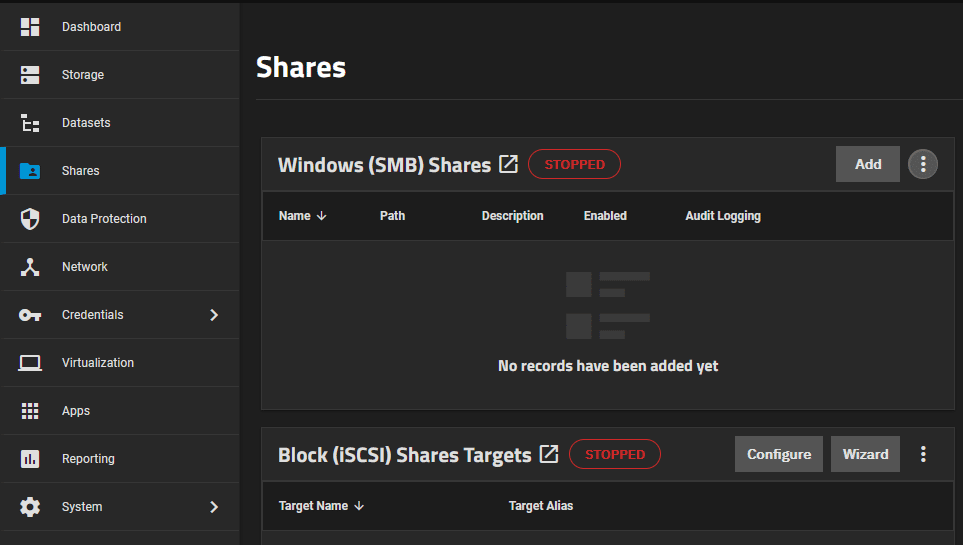Open iSCSI three-dot options menu

tap(922, 454)
